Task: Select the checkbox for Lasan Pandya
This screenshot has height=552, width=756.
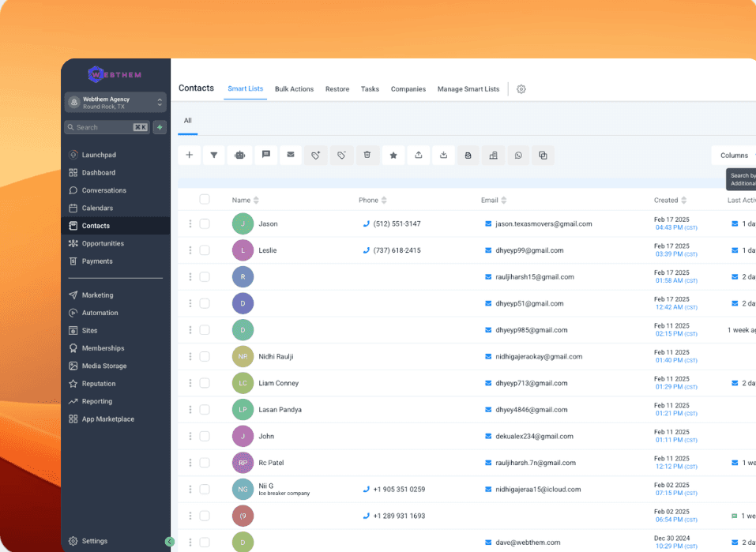Action: (205, 409)
